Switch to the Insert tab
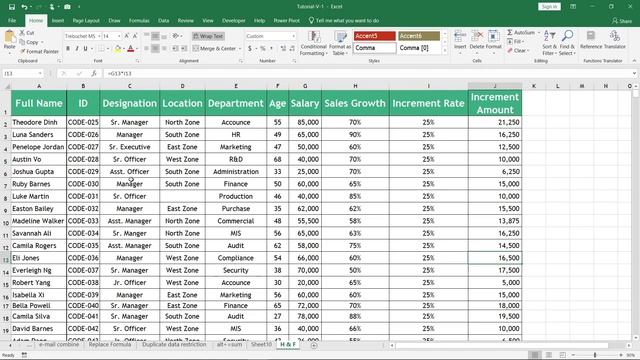Viewport: 640px width, 360px height. click(58, 20)
